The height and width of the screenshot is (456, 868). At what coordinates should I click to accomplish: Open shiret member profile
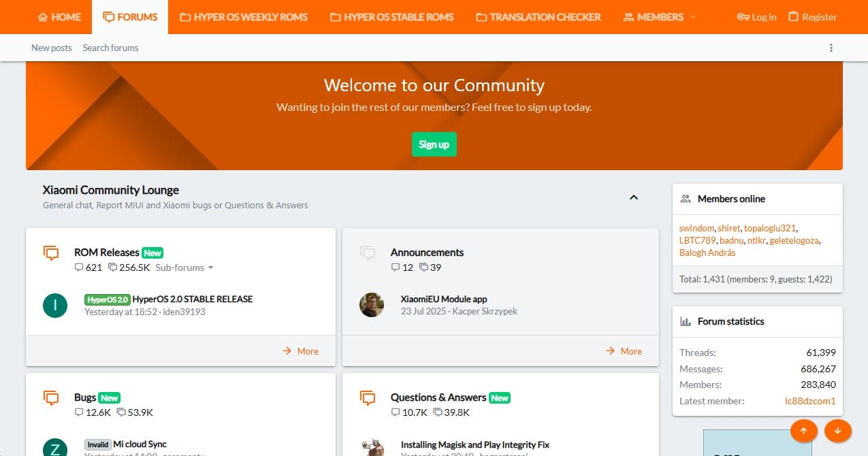[x=728, y=228]
